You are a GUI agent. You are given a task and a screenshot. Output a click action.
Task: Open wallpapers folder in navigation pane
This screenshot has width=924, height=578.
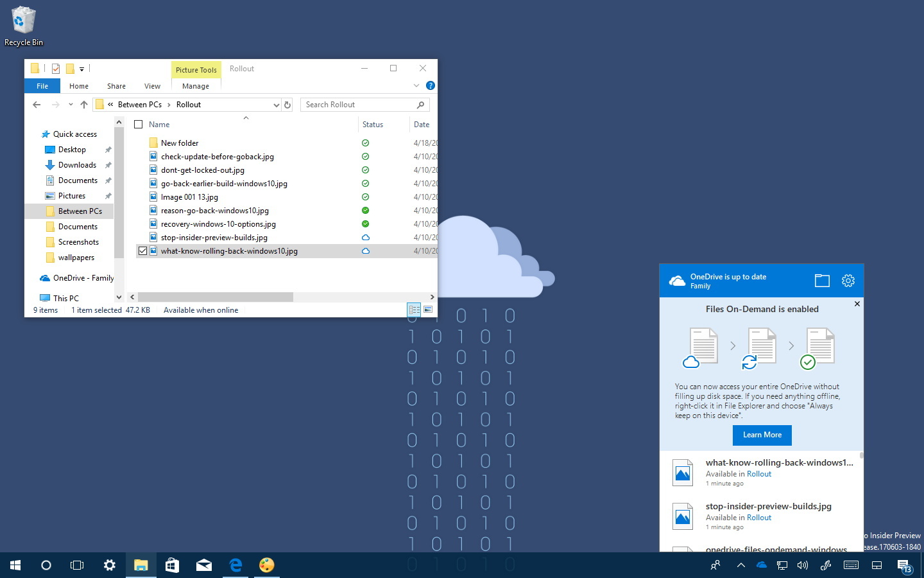[x=76, y=258]
